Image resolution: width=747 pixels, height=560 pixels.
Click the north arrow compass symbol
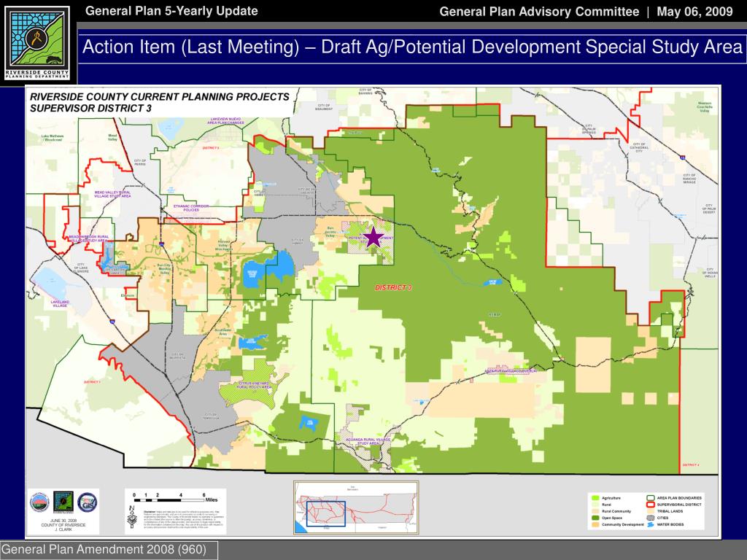coord(132,517)
